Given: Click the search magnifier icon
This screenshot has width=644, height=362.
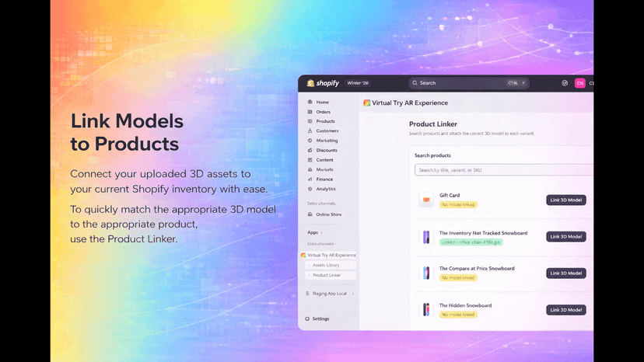Looking at the screenshot, I should click(x=415, y=83).
